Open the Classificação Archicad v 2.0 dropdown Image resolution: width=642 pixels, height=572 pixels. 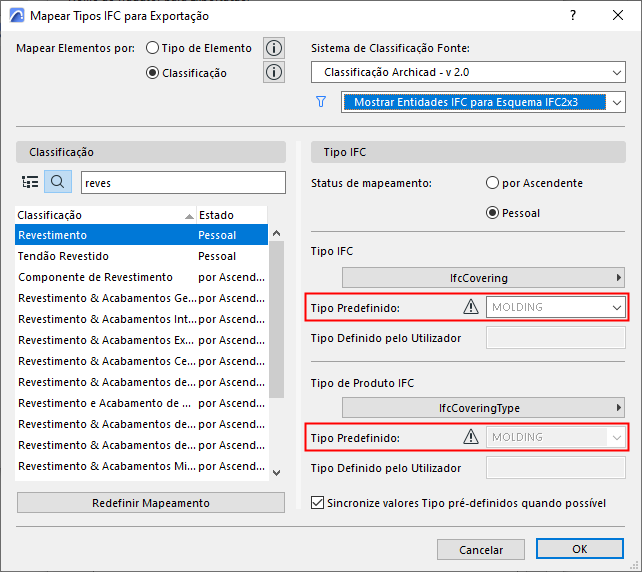click(468, 72)
